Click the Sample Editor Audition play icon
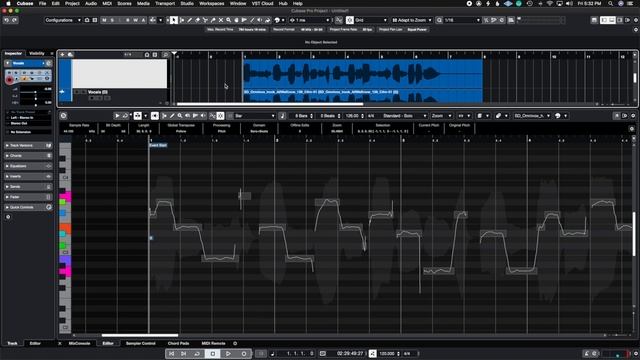The height and width of the screenshot is (360, 640). tap(117, 116)
